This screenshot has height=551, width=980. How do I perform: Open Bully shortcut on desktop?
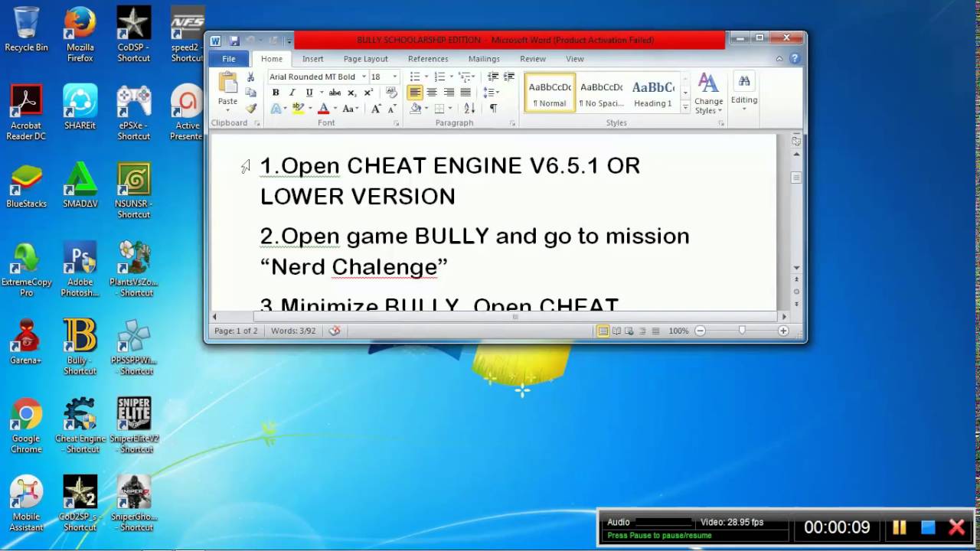tap(80, 347)
